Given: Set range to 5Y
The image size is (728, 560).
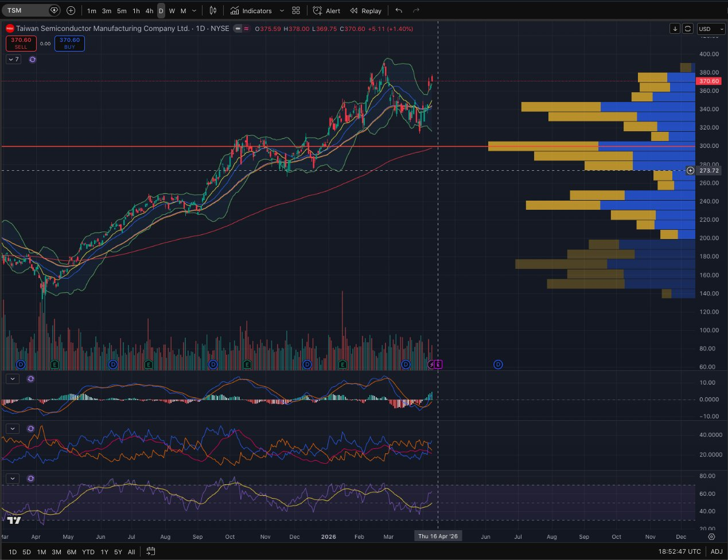Looking at the screenshot, I should (x=118, y=552).
